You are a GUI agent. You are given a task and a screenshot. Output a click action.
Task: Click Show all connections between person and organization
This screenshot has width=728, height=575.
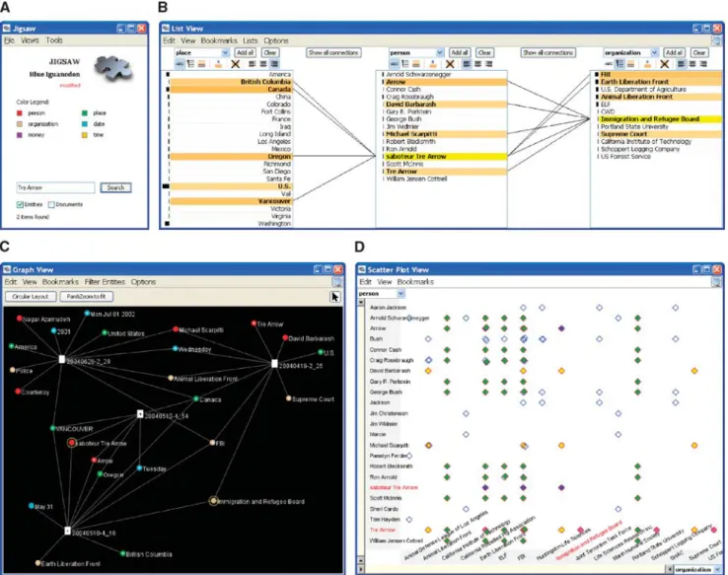(x=547, y=52)
